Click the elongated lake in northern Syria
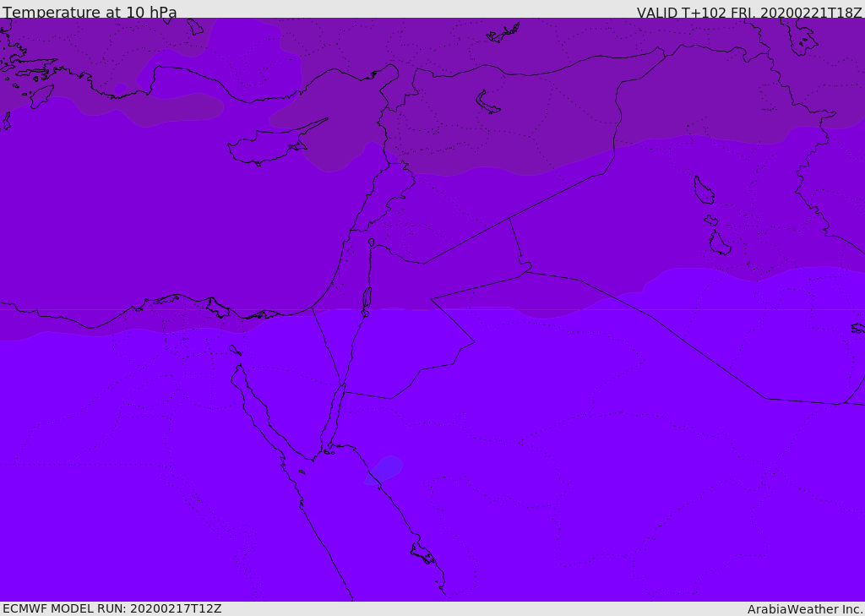865x616 pixels. coord(488,102)
